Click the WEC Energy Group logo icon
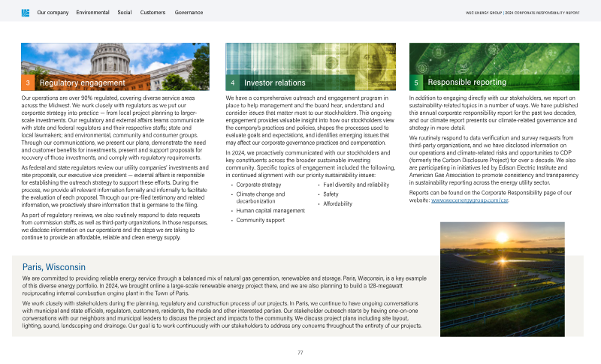Viewport: 601px width, 364px height. (26, 13)
